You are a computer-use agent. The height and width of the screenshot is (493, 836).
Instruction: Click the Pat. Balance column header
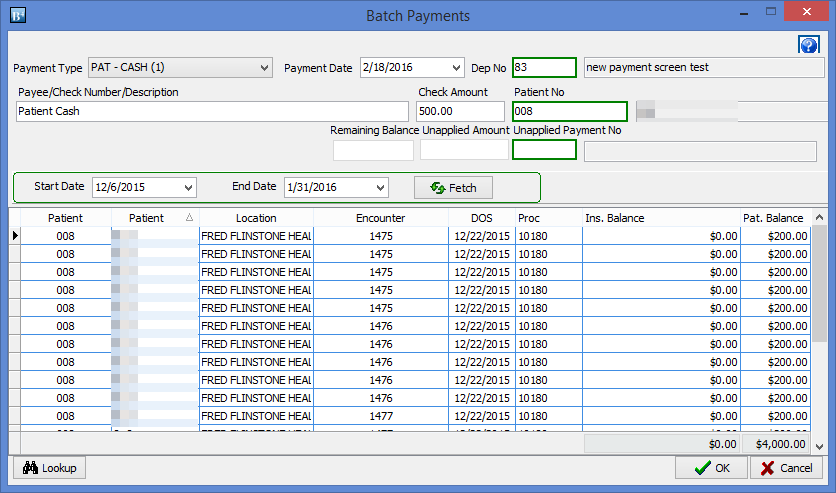point(775,218)
